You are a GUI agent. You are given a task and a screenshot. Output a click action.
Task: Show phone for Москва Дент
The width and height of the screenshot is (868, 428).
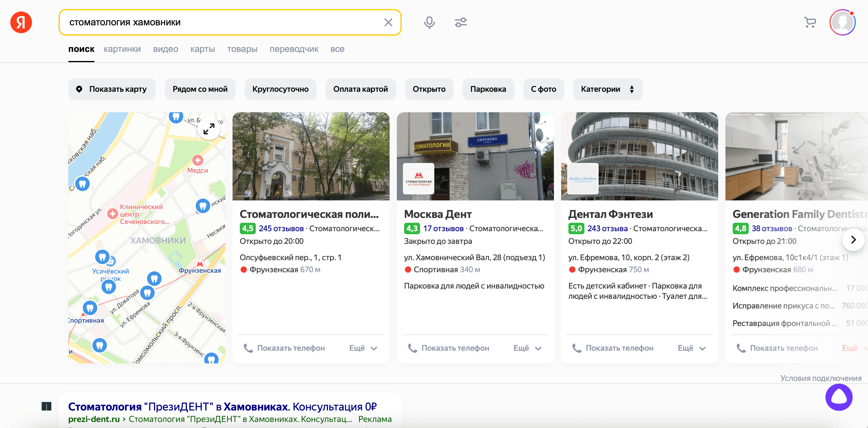(x=448, y=348)
